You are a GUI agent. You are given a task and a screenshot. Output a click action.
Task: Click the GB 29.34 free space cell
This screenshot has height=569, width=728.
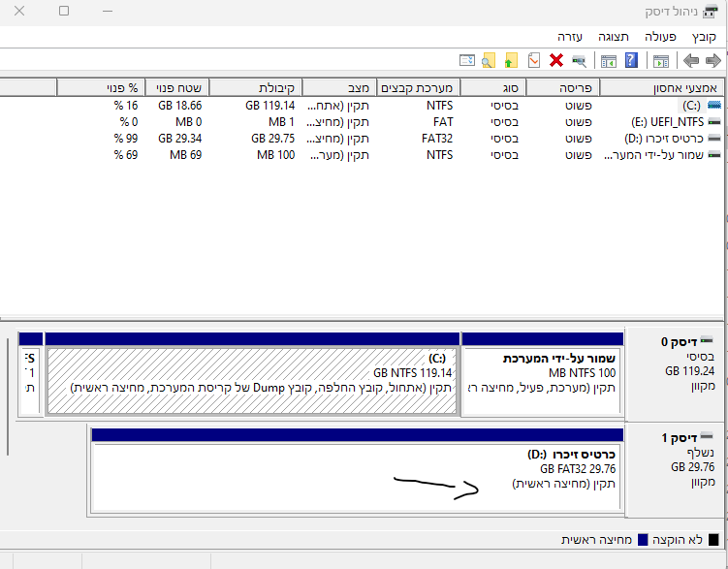coord(179,139)
